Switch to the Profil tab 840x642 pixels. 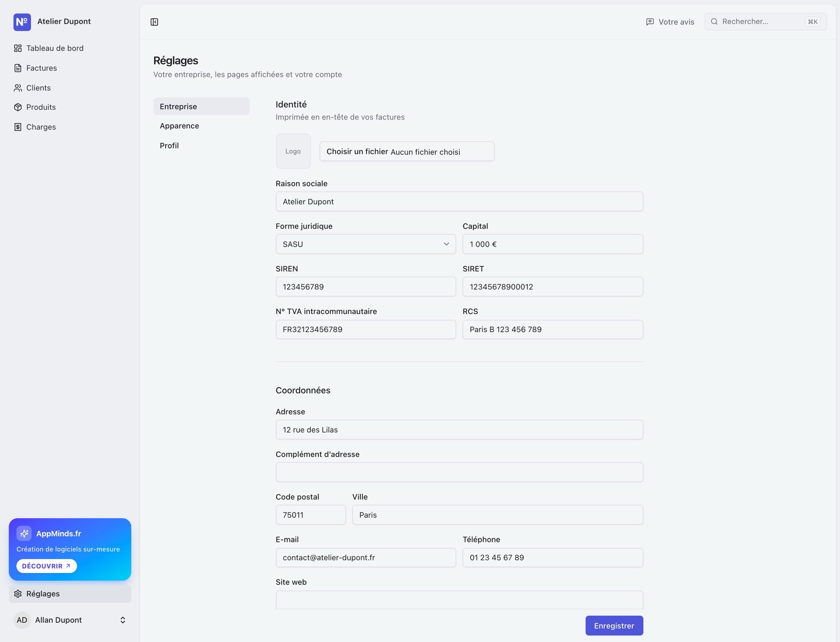[202, 146]
